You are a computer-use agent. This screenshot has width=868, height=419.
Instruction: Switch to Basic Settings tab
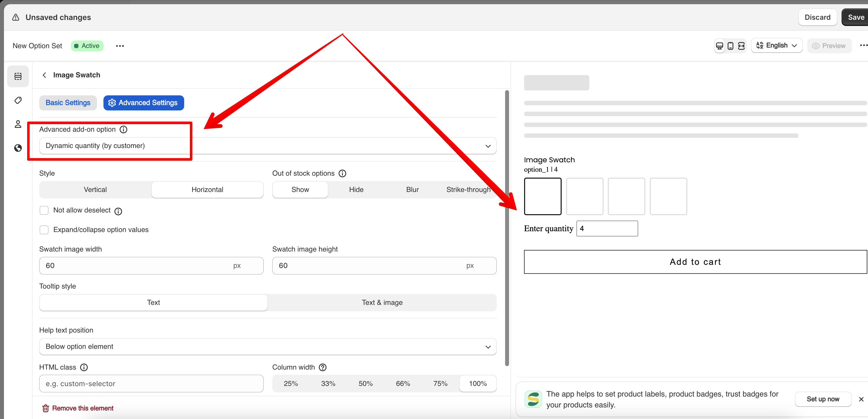(x=68, y=103)
